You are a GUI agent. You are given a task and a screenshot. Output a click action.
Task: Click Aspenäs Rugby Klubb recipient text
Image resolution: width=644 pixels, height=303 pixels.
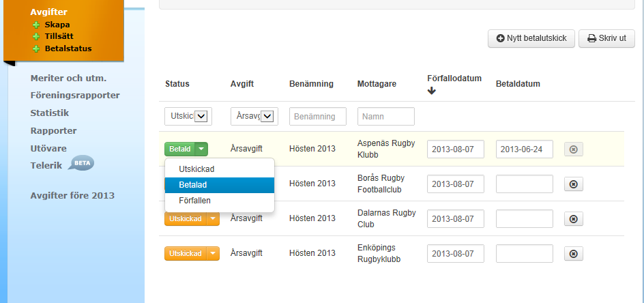pos(386,148)
